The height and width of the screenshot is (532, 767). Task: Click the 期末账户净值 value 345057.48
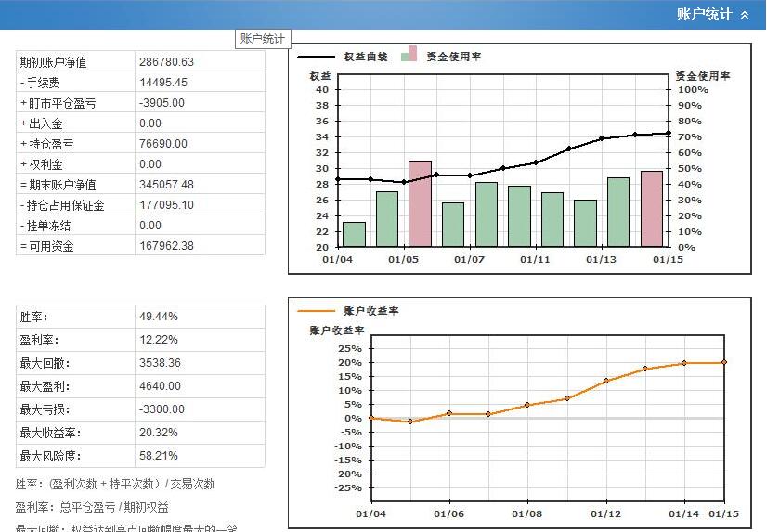[x=166, y=185]
